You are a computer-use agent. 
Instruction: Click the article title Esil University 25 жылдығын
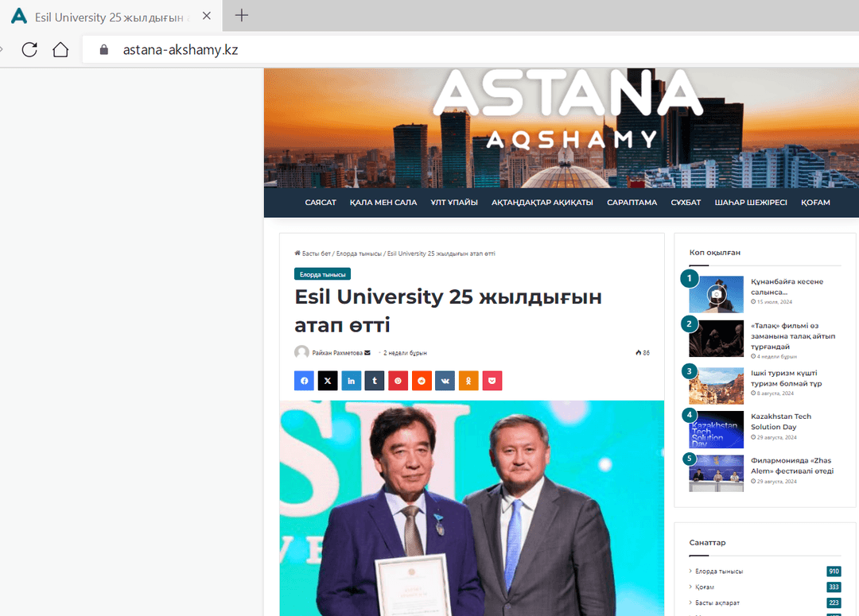click(448, 311)
